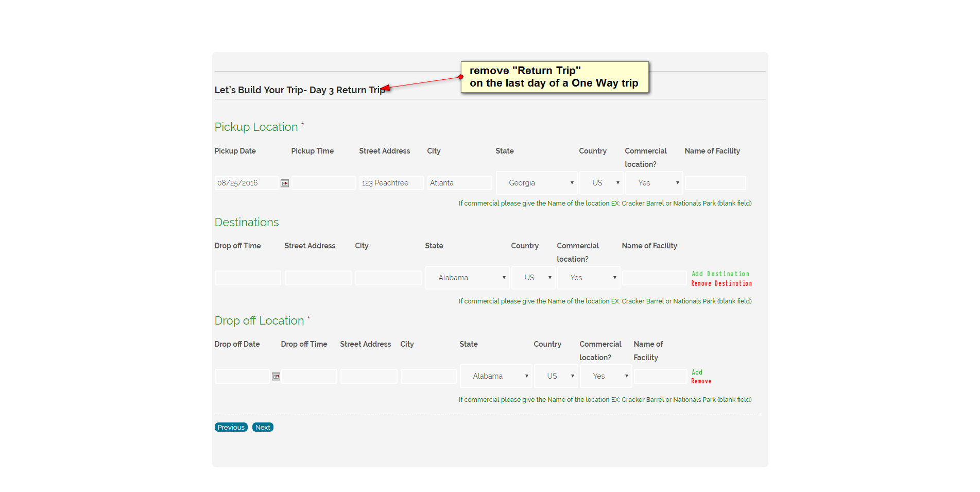The height and width of the screenshot is (492, 980).
Task: Click the Previous button
Action: pyautogui.click(x=231, y=428)
